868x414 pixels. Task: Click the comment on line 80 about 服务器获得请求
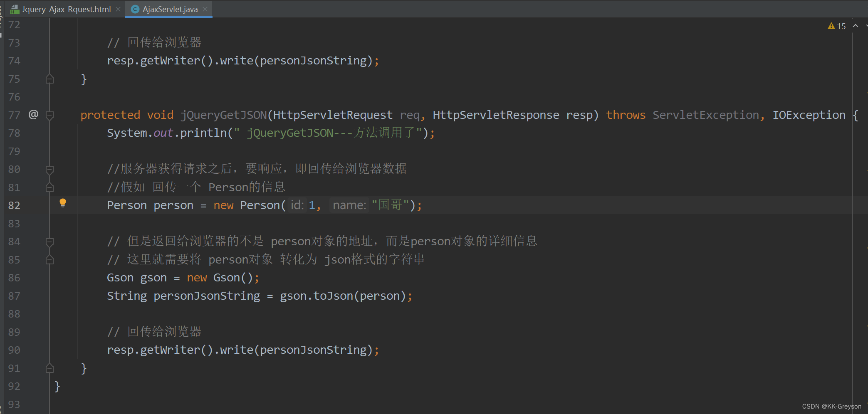click(x=257, y=169)
